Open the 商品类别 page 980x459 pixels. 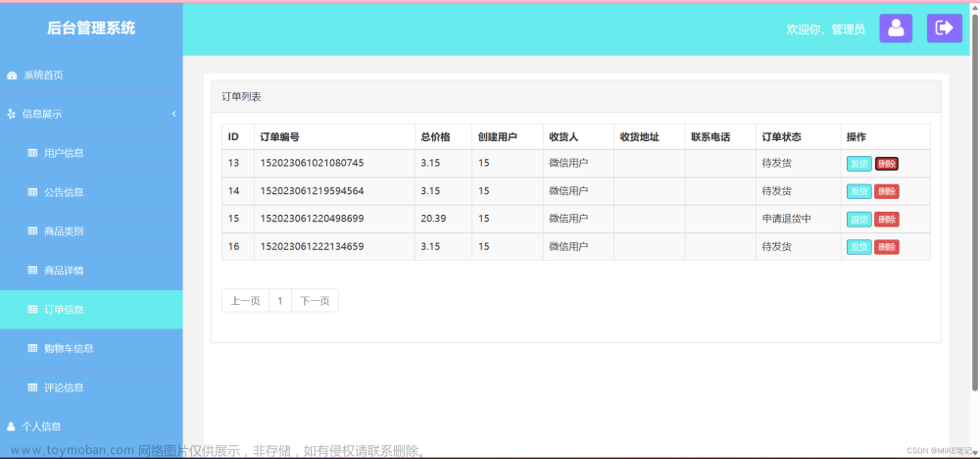tap(91, 231)
